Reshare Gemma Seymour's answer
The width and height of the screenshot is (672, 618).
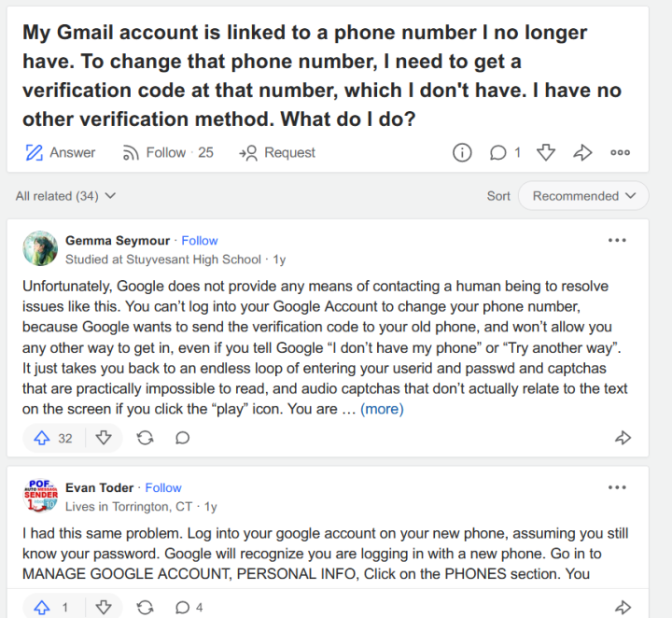(146, 438)
